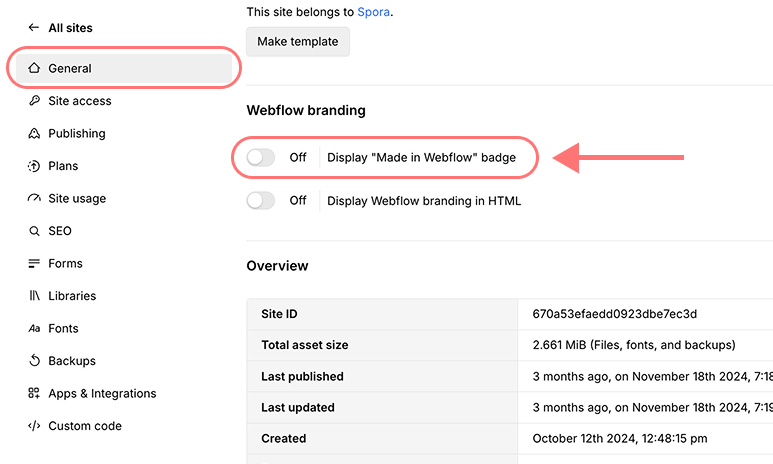
Task: Select the Site ID value 670a53efaedd0923dbe7ec3d
Action: click(614, 314)
